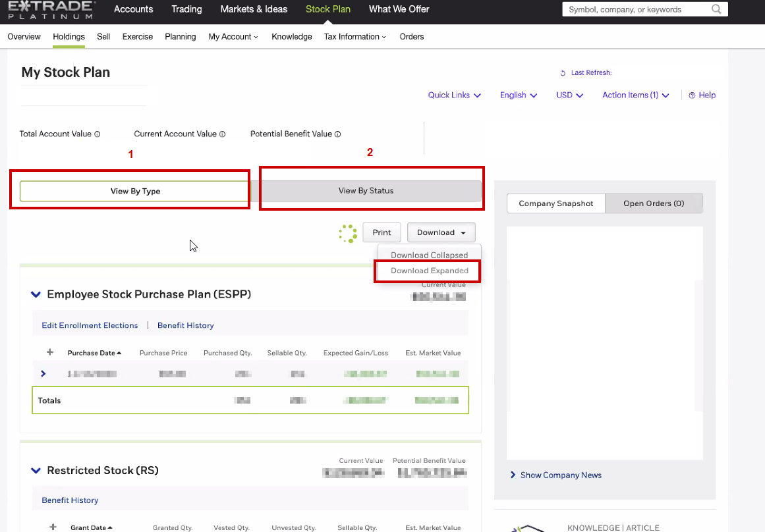
Task: Open the Download dropdown button
Action: [441, 232]
